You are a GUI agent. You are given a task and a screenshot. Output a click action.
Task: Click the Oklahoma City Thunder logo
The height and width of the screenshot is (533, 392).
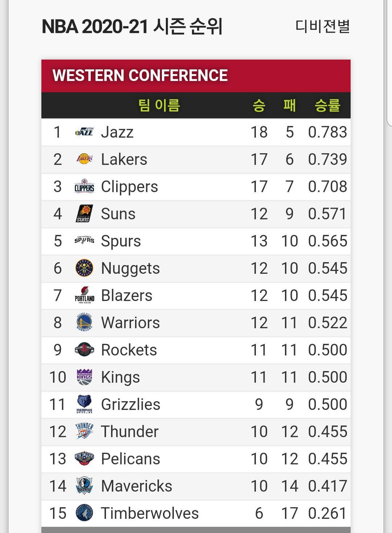coord(84,431)
